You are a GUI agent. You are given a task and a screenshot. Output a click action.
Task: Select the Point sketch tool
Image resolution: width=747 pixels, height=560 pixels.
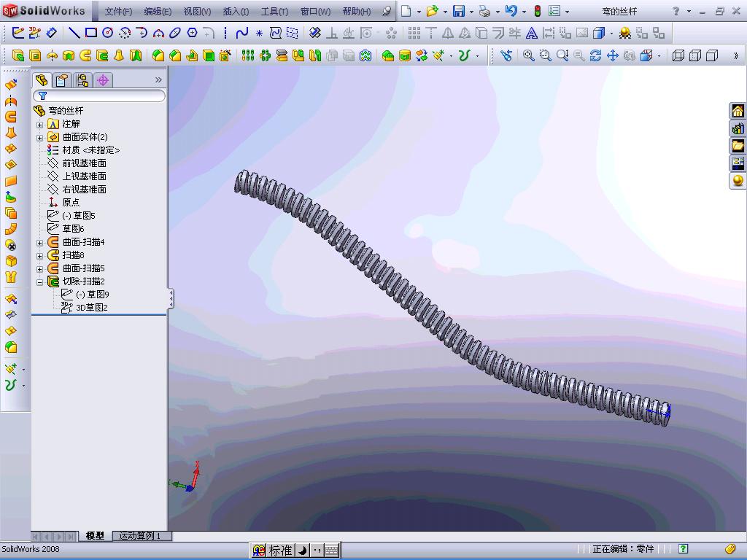point(259,33)
